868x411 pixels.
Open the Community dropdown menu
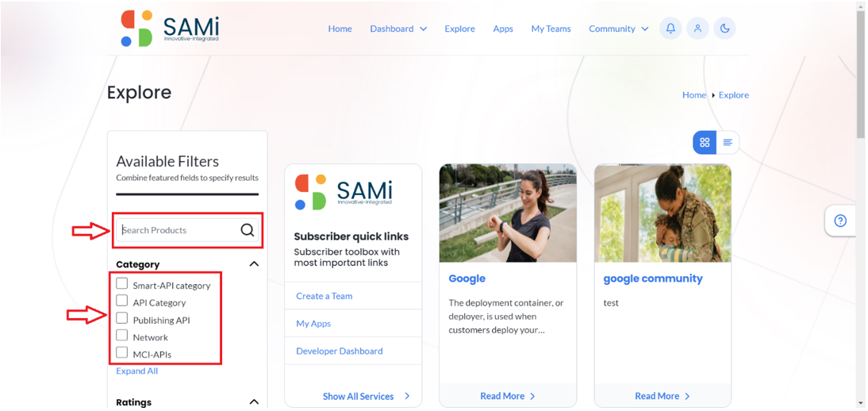618,29
